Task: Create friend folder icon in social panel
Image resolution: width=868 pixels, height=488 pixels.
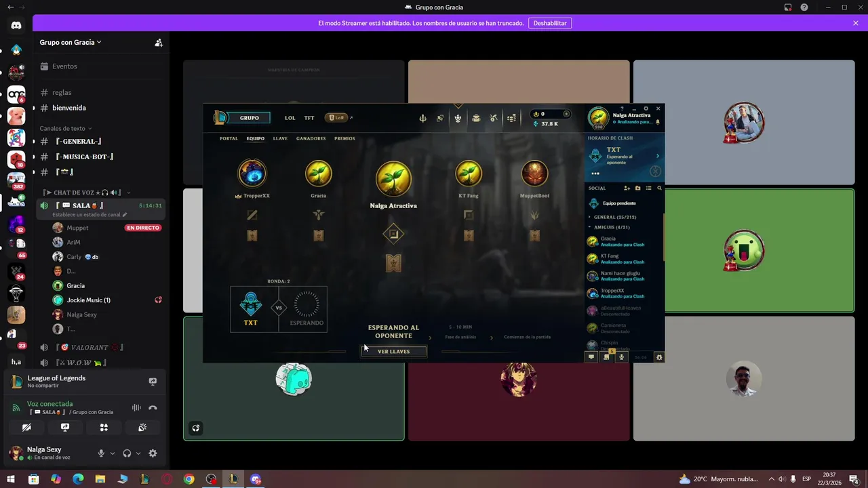Action: tap(637, 188)
